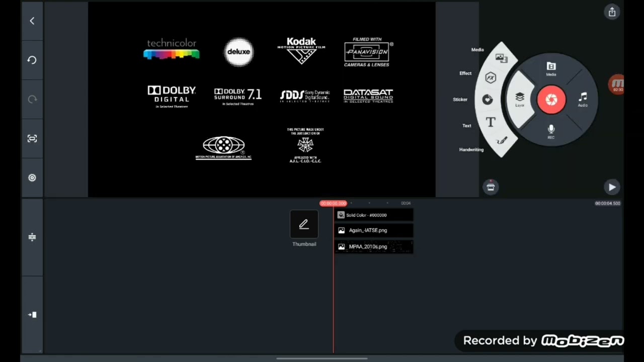Open the asset store icon

pos(491,187)
